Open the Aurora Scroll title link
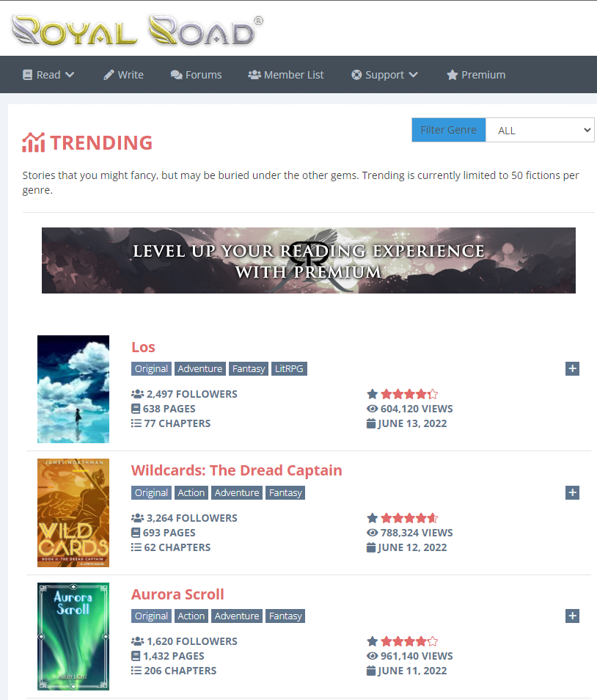Image resolution: width=597 pixels, height=700 pixels. 177,594
